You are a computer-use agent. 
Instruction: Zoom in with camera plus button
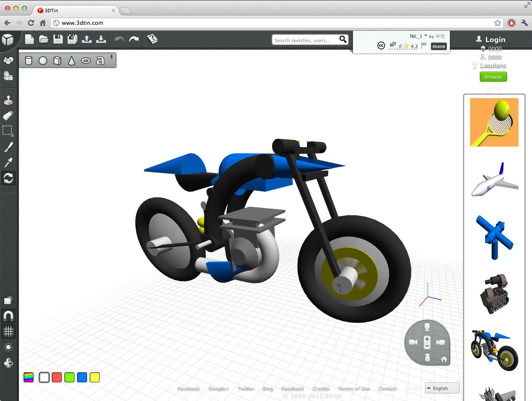point(427,339)
